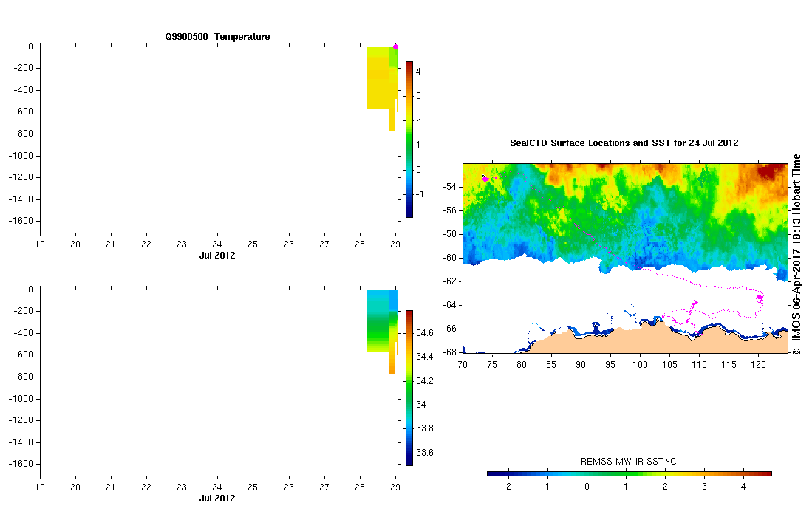Click the -1600 depth label on temperature plot
812x517 pixels.
[x=21, y=221]
